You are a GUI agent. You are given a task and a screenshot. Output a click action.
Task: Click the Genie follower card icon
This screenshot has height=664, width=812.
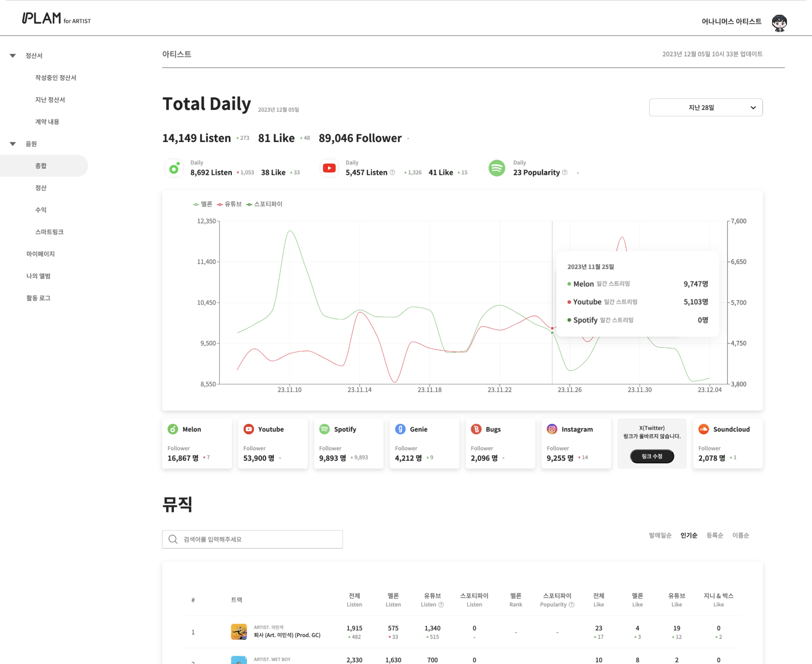coord(400,429)
